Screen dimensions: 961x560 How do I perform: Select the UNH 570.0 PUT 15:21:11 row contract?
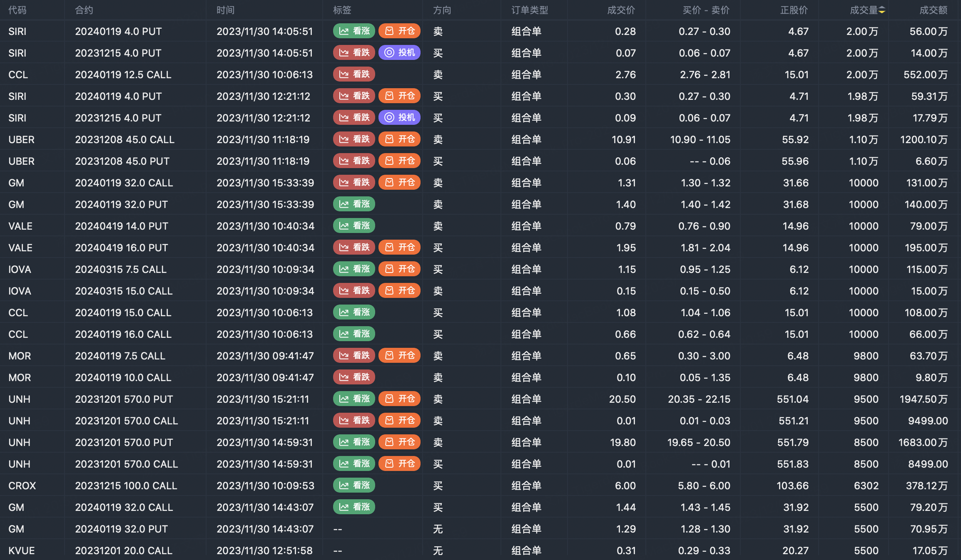click(x=124, y=399)
